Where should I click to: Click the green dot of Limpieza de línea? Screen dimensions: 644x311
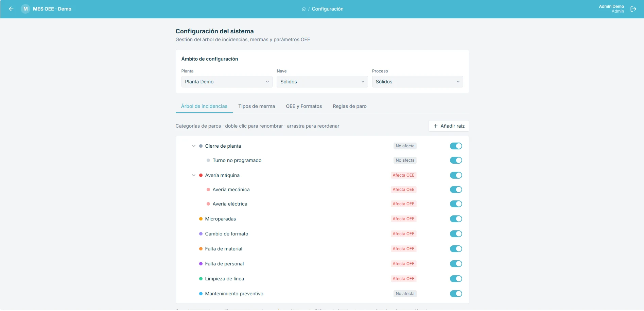click(x=201, y=279)
